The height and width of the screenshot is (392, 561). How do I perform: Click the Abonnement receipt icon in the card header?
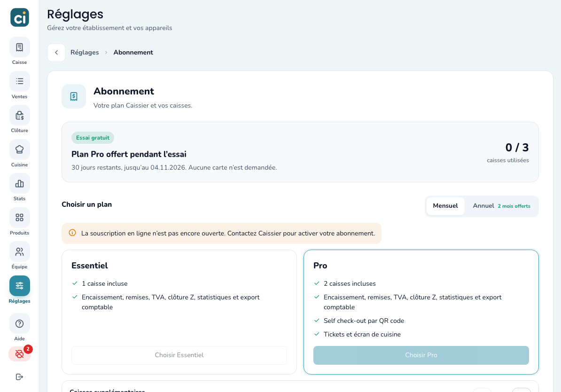tap(74, 96)
